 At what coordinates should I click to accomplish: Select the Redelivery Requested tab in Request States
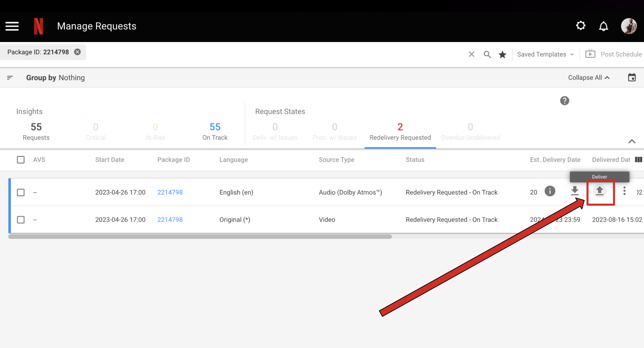(399, 131)
